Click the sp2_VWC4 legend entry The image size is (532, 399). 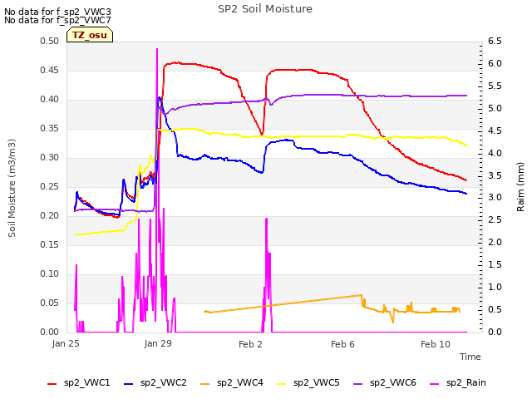(x=232, y=383)
